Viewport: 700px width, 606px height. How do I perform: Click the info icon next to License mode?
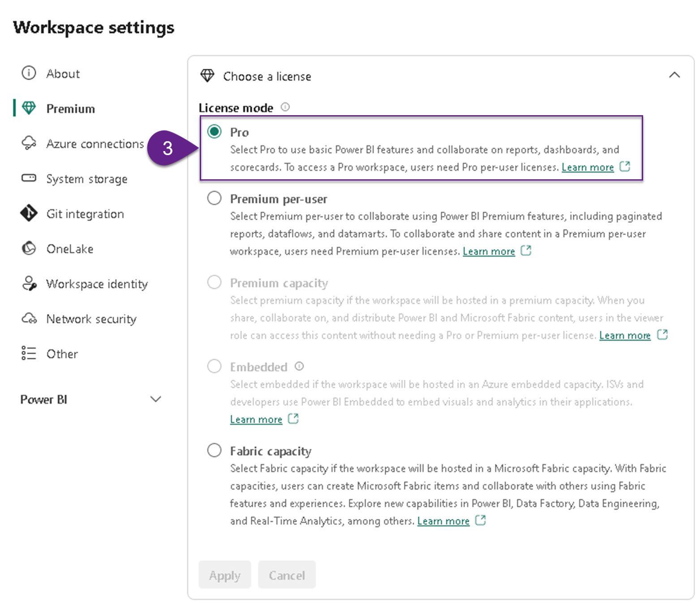(x=285, y=107)
